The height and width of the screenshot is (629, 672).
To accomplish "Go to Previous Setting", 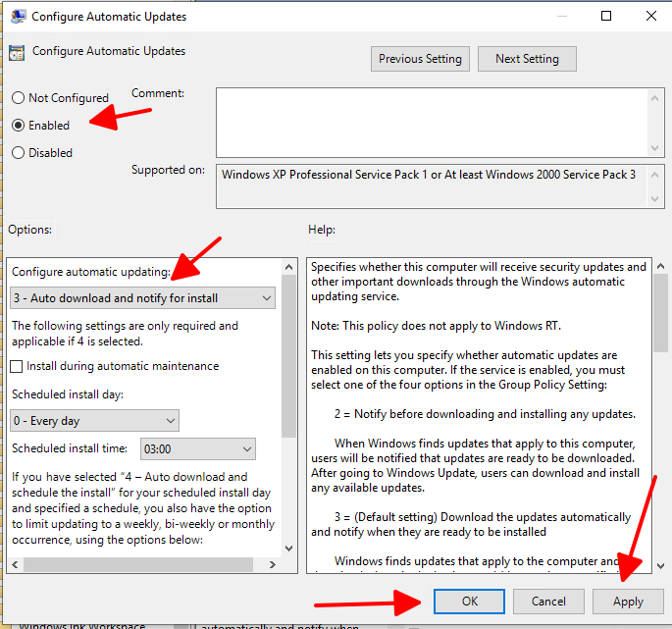I will pos(420,59).
